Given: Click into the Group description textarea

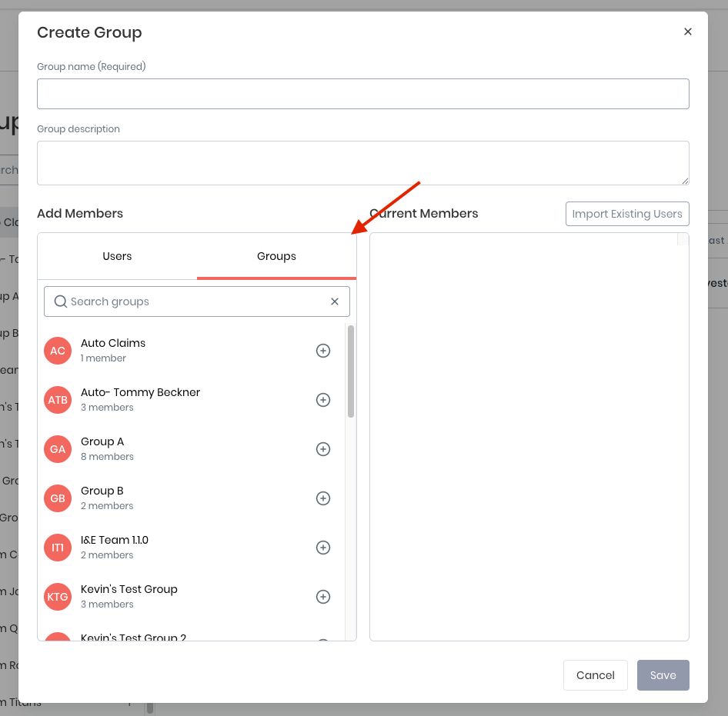Looking at the screenshot, I should pos(362,162).
